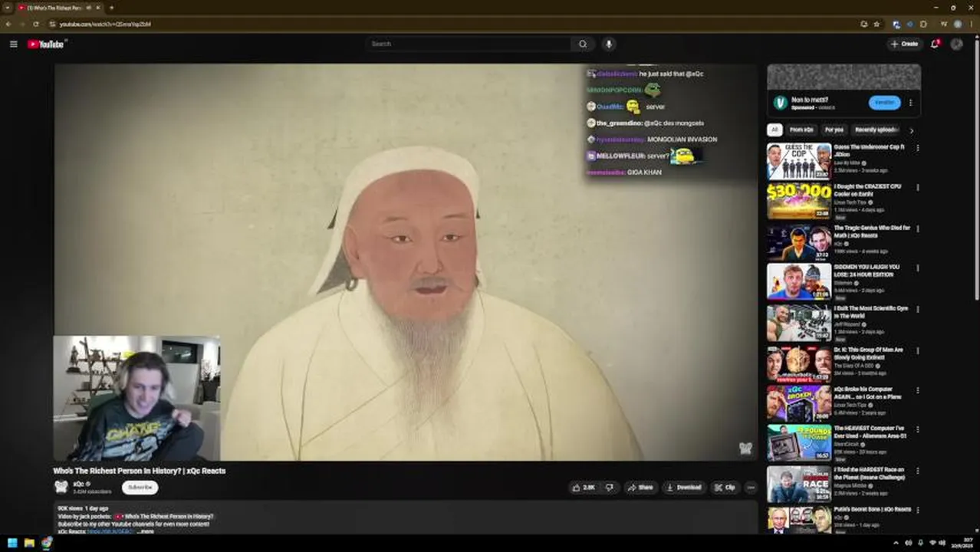The height and width of the screenshot is (552, 980).
Task: Select the Who's The Richest Person tab
Action: [x=54, y=8]
